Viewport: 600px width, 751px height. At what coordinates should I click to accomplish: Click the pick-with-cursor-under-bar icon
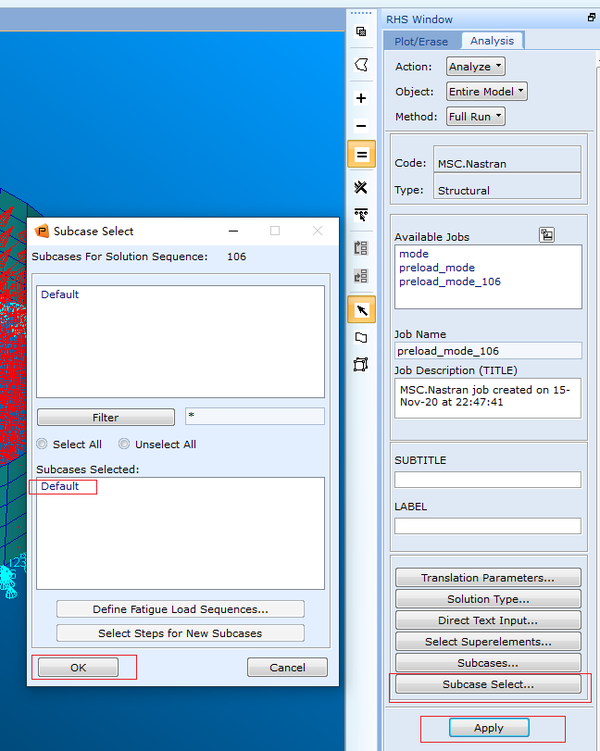click(361, 215)
